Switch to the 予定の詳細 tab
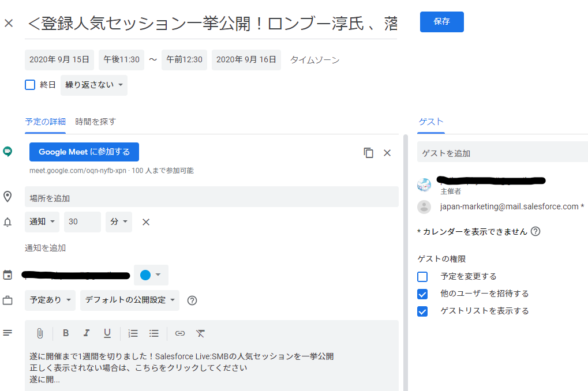588x391 pixels. tap(46, 122)
